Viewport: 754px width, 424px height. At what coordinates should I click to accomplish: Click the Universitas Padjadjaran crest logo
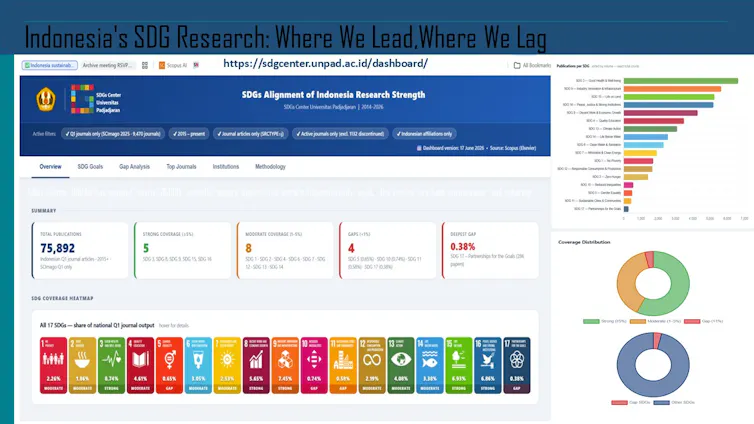coord(46,100)
